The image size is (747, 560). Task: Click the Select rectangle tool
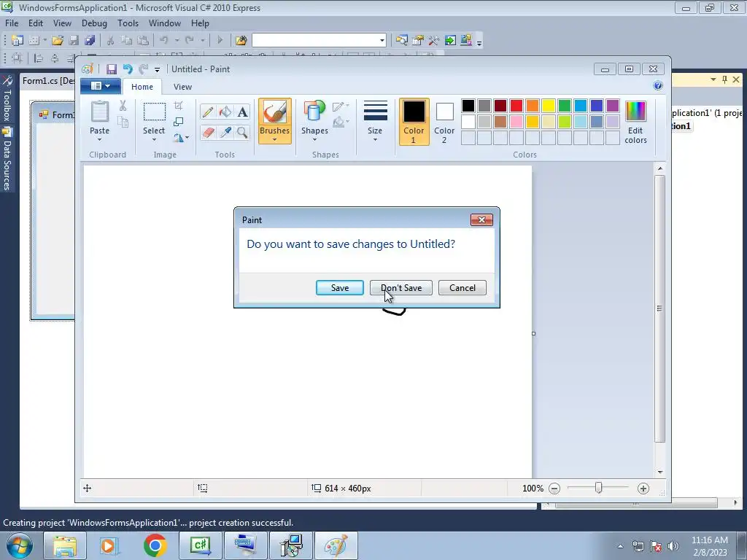tap(155, 112)
